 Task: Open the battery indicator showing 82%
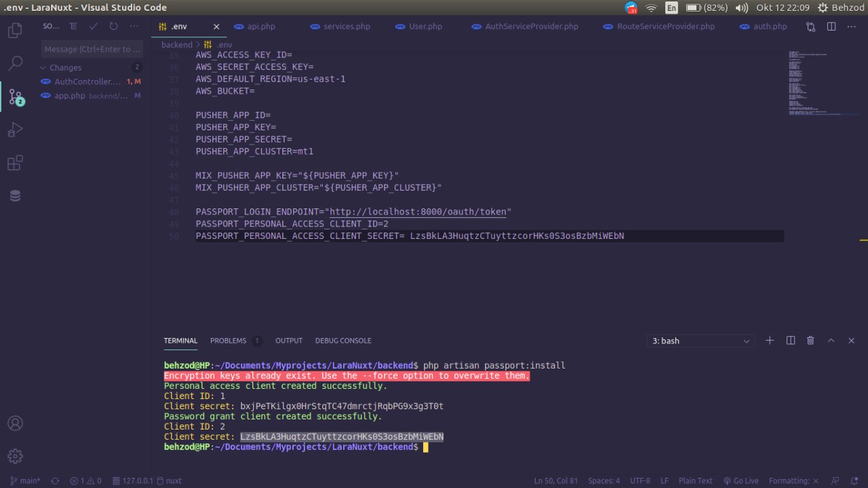(707, 8)
